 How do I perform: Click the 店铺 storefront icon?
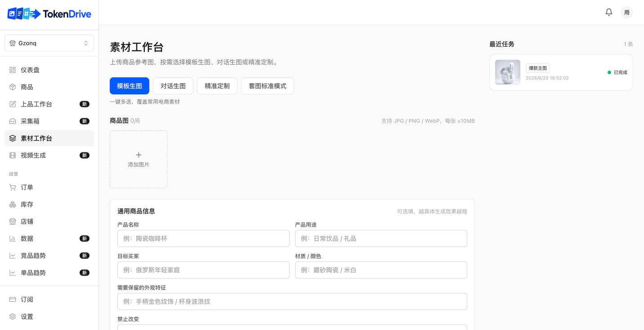13,222
